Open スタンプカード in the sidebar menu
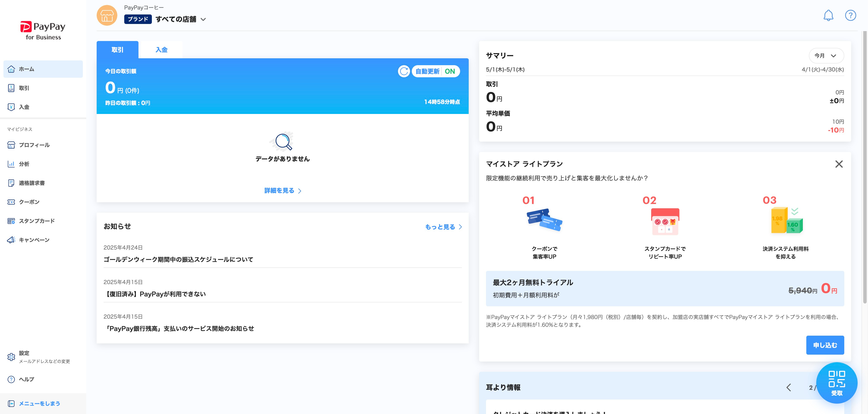 click(x=43, y=221)
